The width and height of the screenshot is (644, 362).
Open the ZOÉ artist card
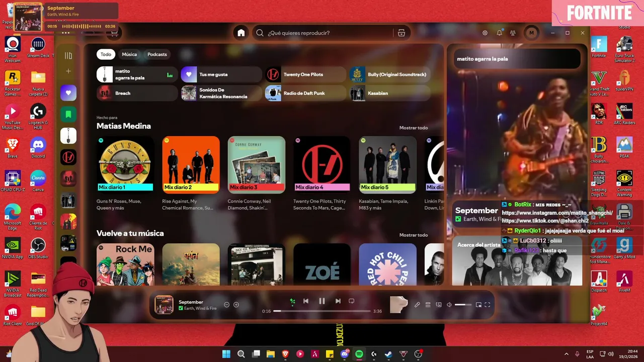click(322, 264)
